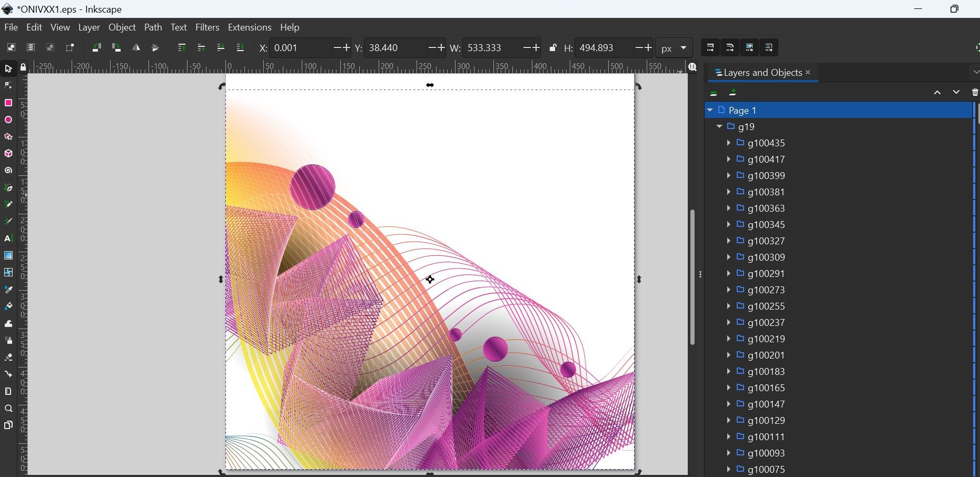Create a new layer in Layers panel
This screenshot has width=980, height=477.
point(732,92)
